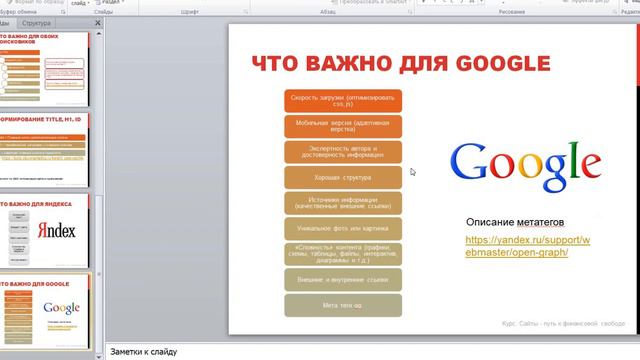This screenshot has height=360, width=640.
Task: Click the 'Шрифт' ribbon group label
Action: pyautogui.click(x=190, y=12)
